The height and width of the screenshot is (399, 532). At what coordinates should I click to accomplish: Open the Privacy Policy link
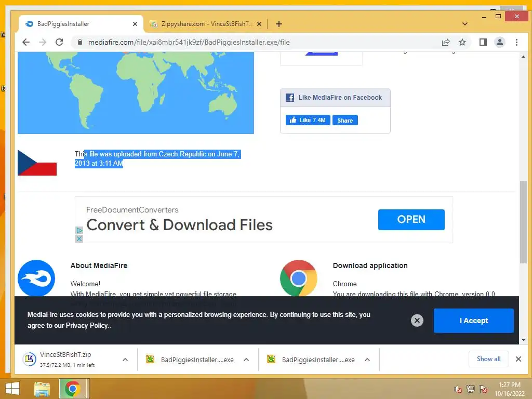click(x=87, y=325)
